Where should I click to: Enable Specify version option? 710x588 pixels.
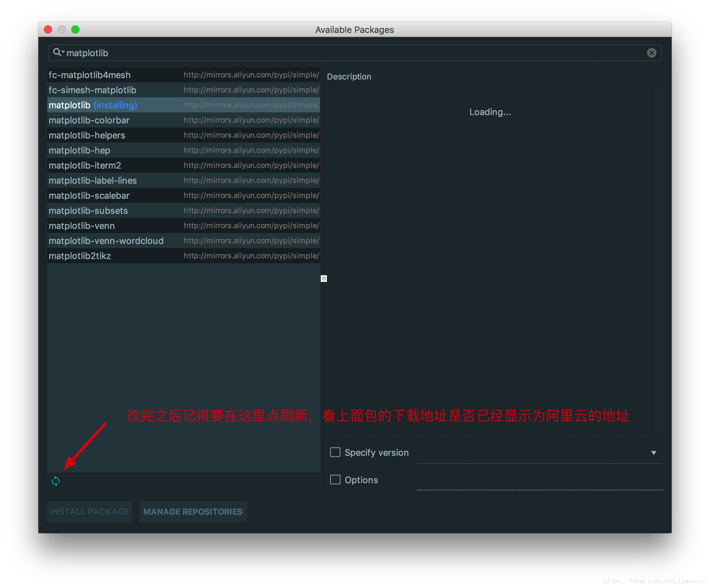(334, 452)
